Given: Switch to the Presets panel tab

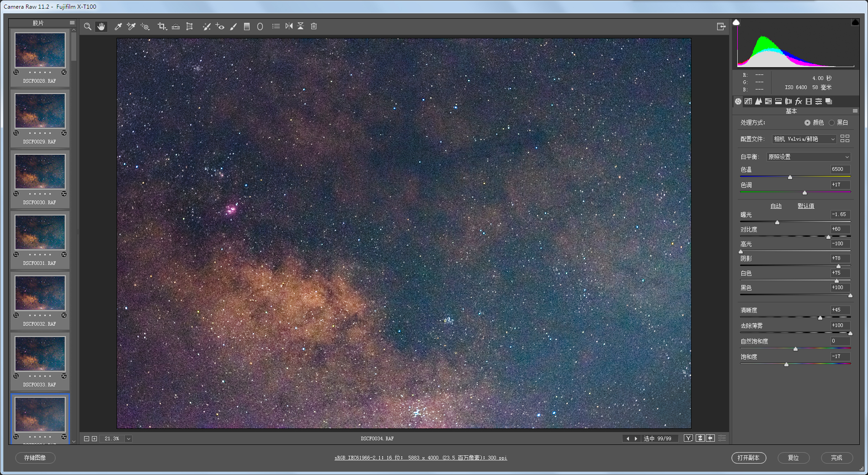Looking at the screenshot, I should [x=819, y=101].
